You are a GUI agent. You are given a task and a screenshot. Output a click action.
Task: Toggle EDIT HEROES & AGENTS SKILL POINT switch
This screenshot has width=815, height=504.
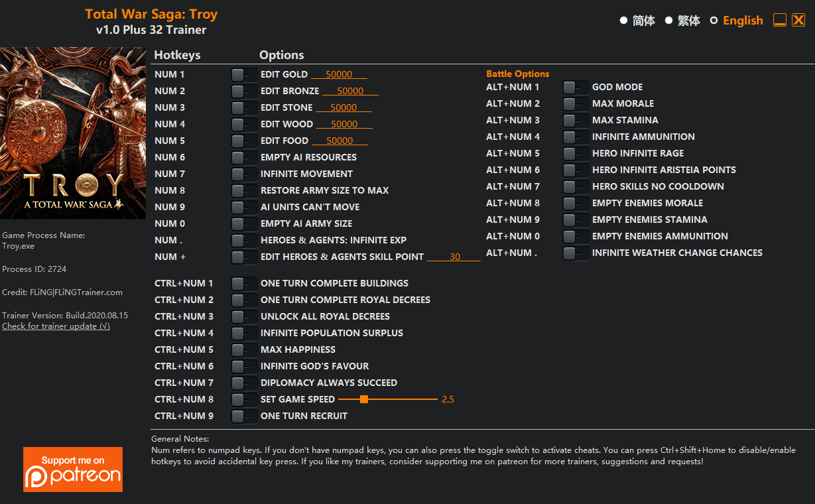[244, 257]
